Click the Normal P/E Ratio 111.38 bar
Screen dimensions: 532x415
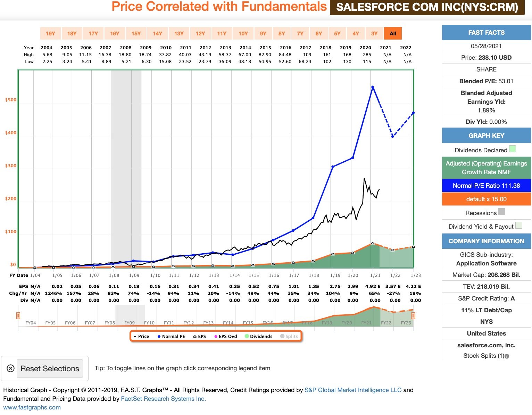click(x=487, y=186)
